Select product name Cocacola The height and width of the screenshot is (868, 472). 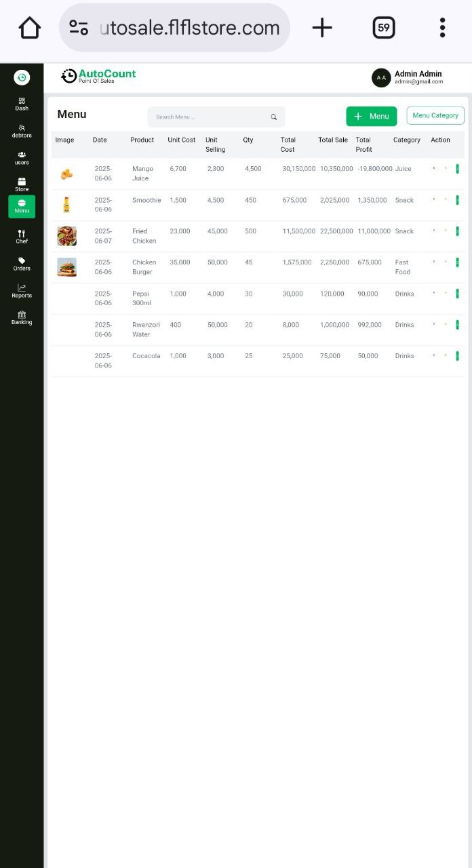(146, 356)
